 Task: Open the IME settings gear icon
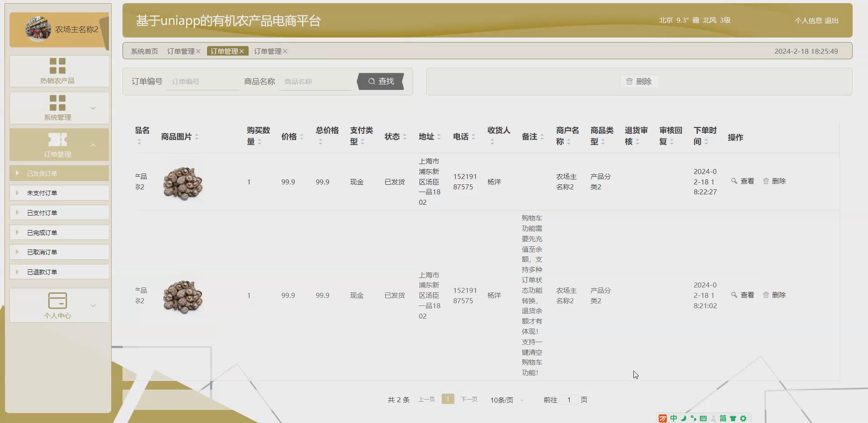click(x=743, y=418)
